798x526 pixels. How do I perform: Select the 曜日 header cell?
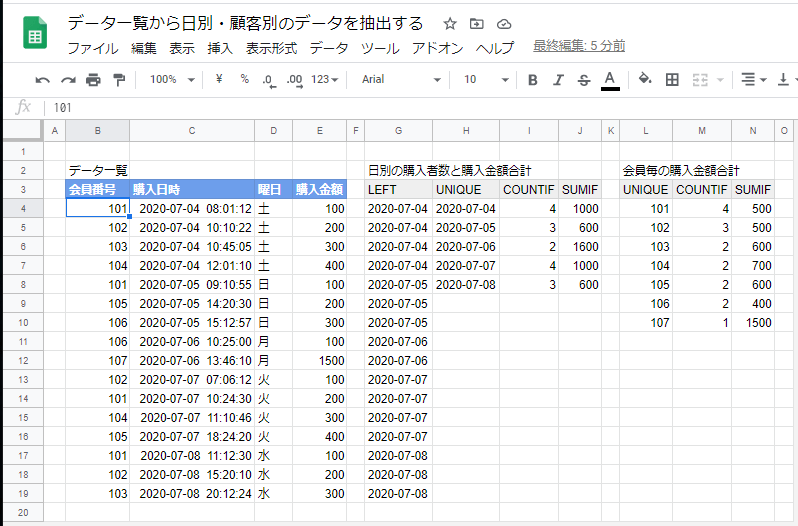point(273,189)
